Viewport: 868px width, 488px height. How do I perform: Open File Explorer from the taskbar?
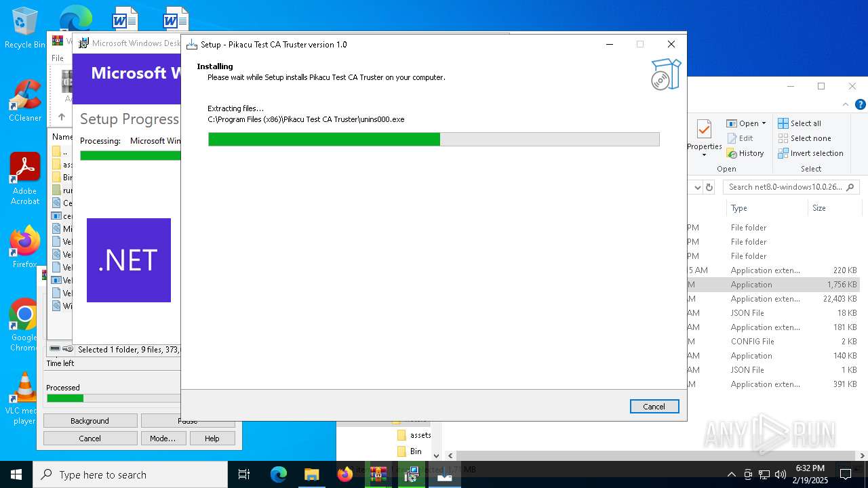tap(311, 474)
